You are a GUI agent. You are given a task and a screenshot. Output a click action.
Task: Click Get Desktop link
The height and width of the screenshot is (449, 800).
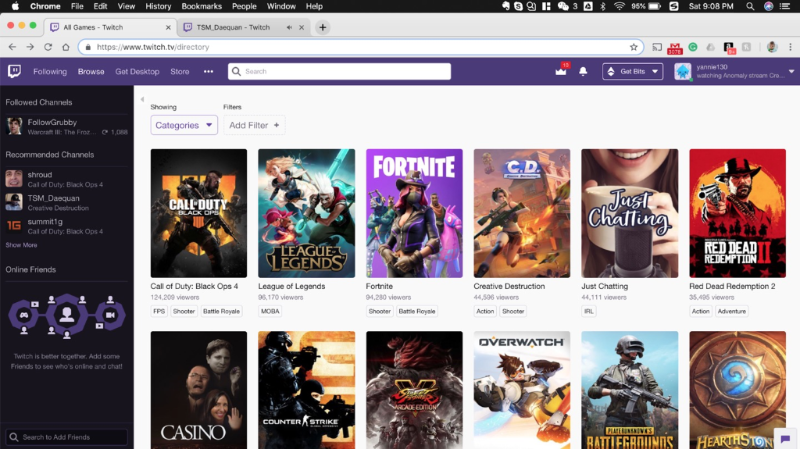click(x=137, y=71)
